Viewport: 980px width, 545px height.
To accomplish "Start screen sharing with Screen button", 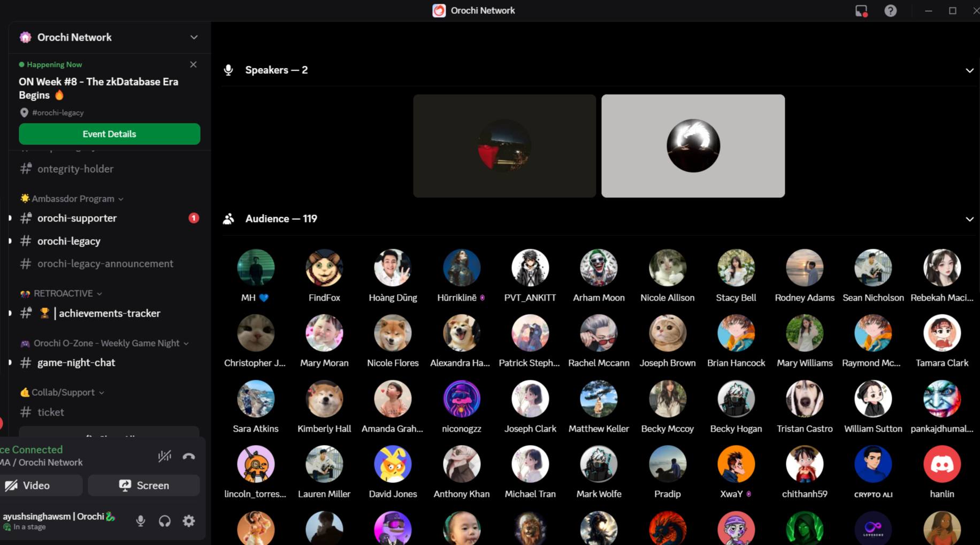I will (x=143, y=485).
